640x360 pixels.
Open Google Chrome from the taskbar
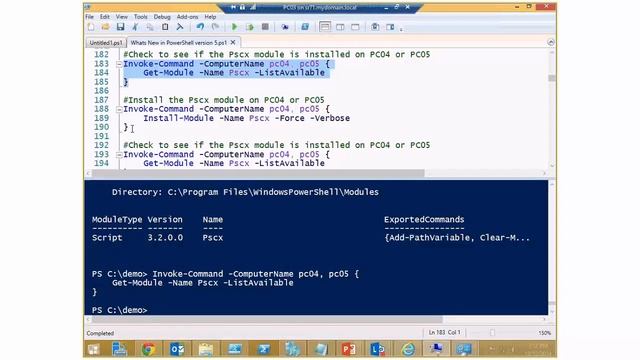[x=148, y=349]
